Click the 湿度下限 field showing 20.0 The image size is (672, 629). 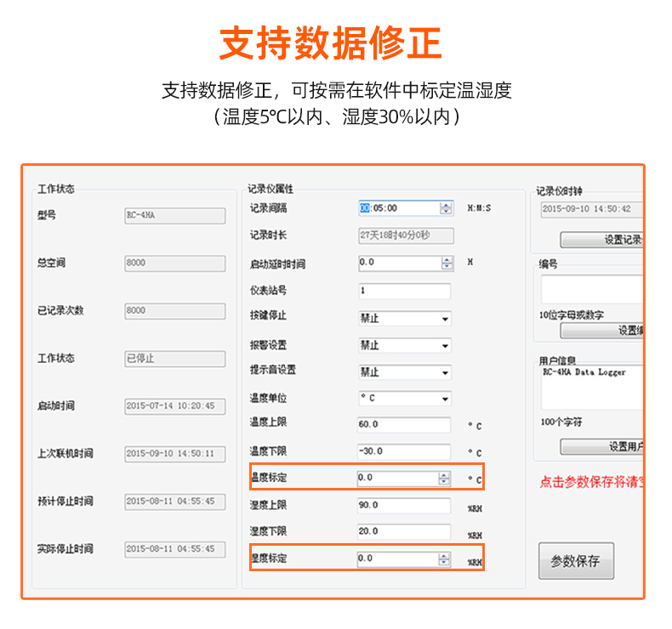click(x=404, y=531)
